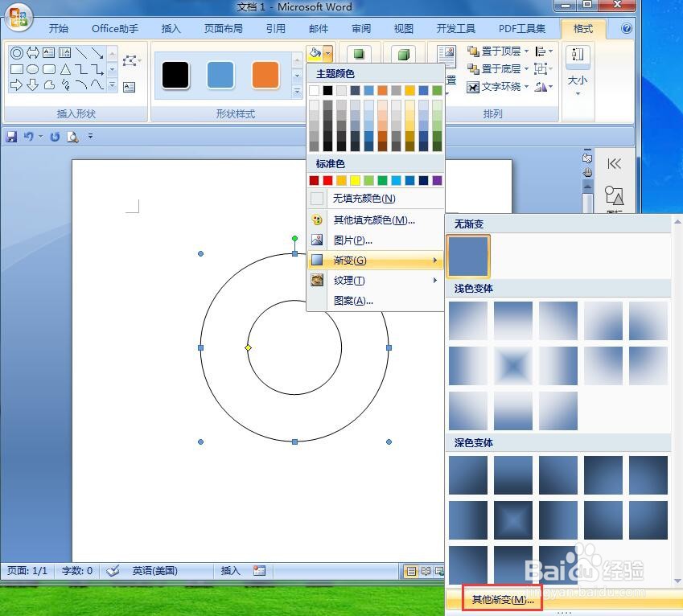Viewport: 683px width, 616px height.
Task: Click the text box edit icon
Action: point(130,87)
